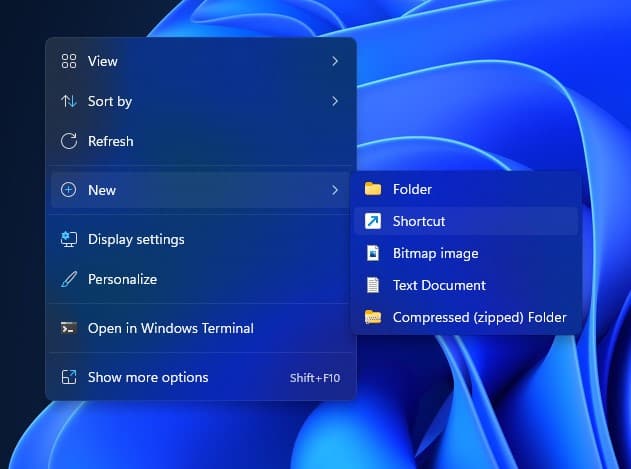Click the Bitmap image file icon

pos(373,253)
